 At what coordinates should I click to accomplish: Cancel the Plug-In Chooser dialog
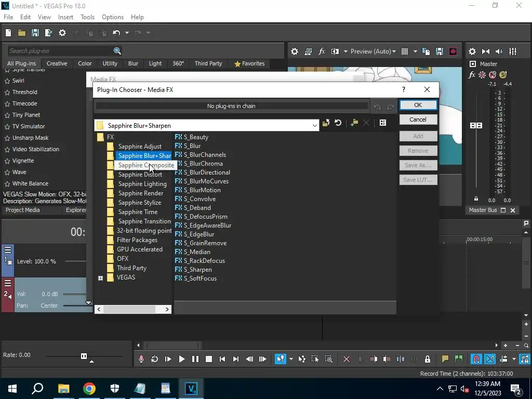[418, 119]
